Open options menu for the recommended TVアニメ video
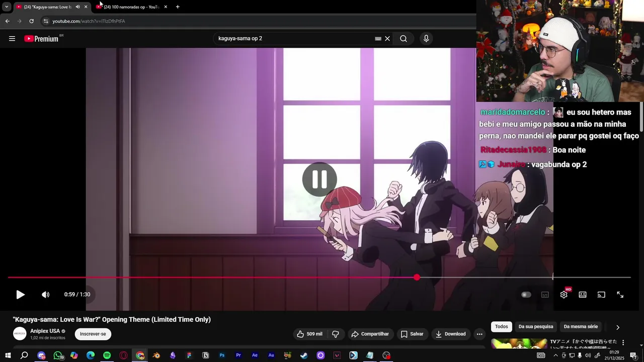Viewport: 644px width, 362px height. click(x=623, y=342)
